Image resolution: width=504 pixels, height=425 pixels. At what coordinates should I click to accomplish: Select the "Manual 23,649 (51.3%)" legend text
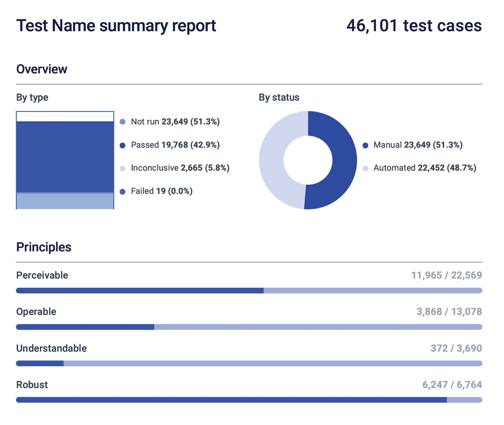coord(418,145)
